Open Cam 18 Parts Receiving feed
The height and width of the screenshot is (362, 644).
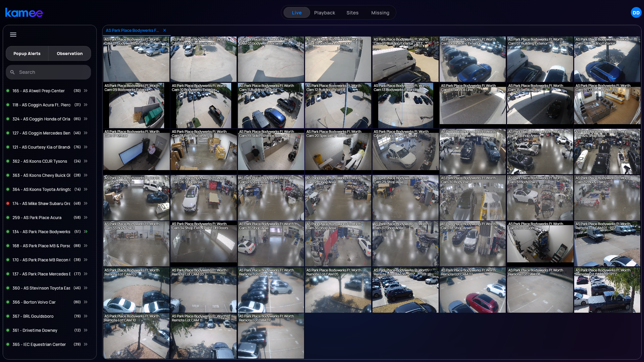tap(203, 151)
